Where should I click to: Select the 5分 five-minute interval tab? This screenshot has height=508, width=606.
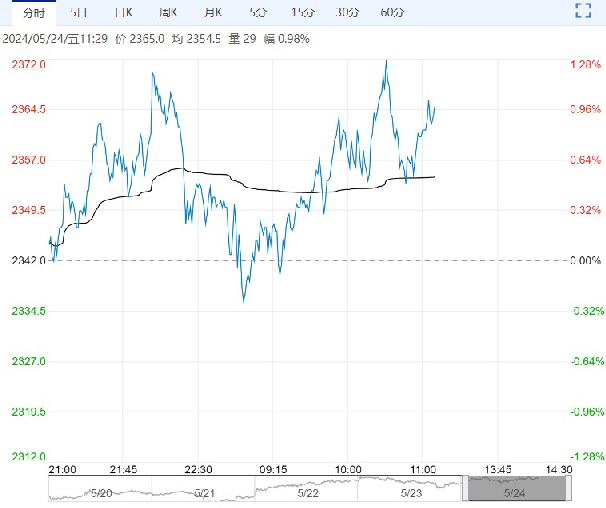point(258,13)
